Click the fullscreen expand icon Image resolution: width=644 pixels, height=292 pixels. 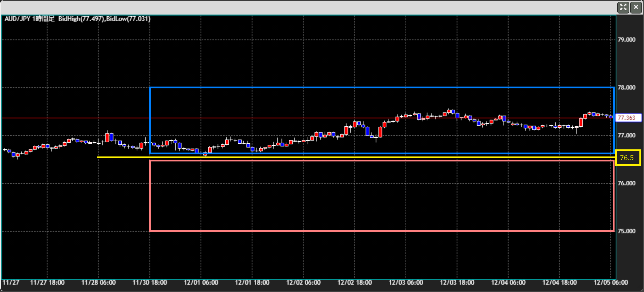pos(623,7)
